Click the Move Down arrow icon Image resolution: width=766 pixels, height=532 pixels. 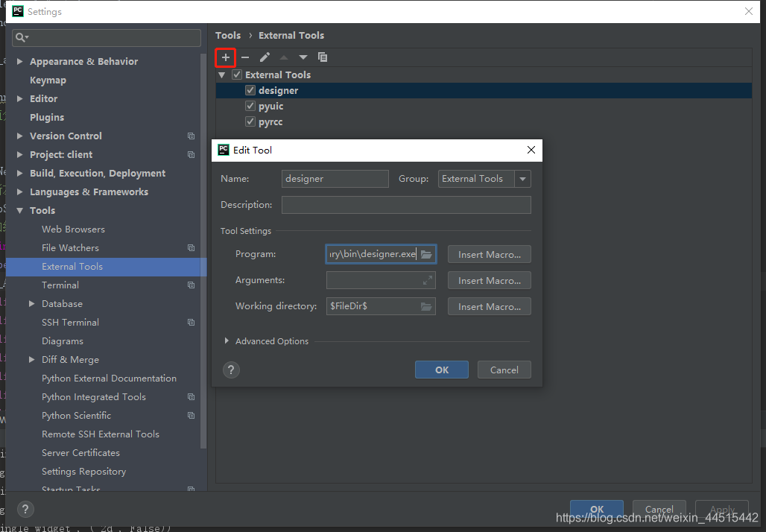[x=303, y=57]
